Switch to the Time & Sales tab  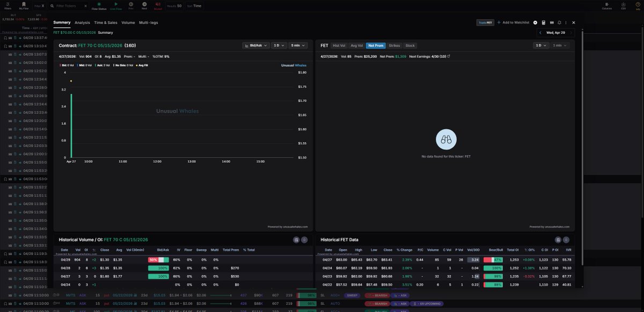tap(106, 23)
